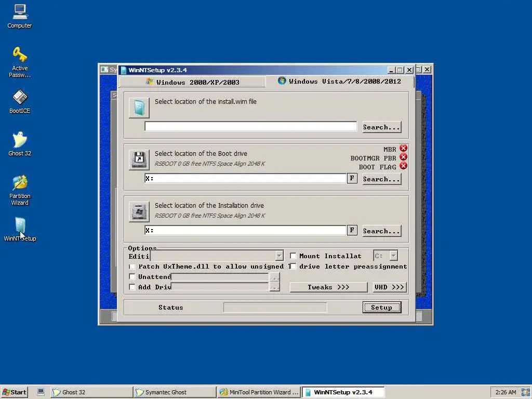Image resolution: width=532 pixels, height=399 pixels.
Task: Click the BOOTMGR PBR red status icon
Action: tap(403, 157)
